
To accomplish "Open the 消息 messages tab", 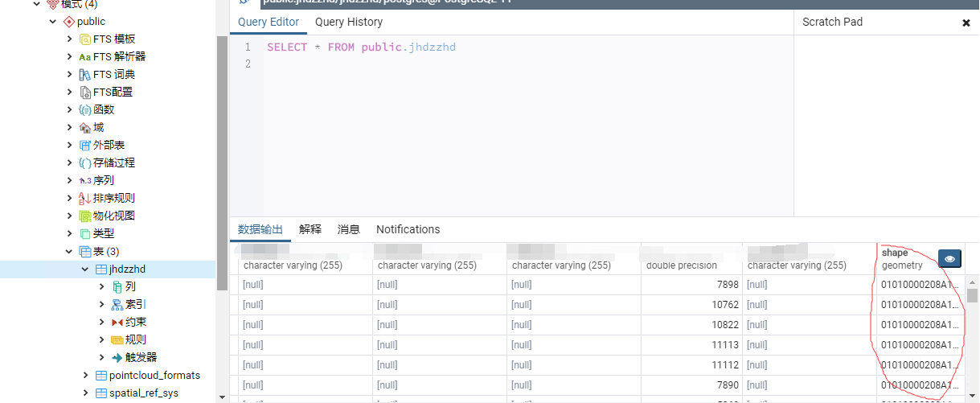I will click(348, 229).
